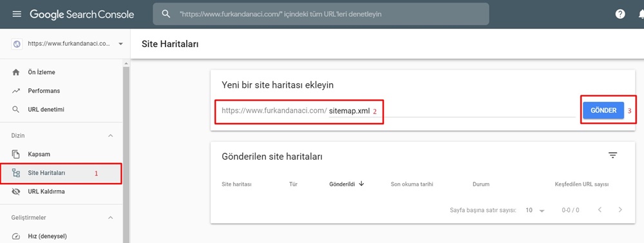Click the Site Haritaları sitemap icon
This screenshot has height=243, width=644.
[16, 173]
